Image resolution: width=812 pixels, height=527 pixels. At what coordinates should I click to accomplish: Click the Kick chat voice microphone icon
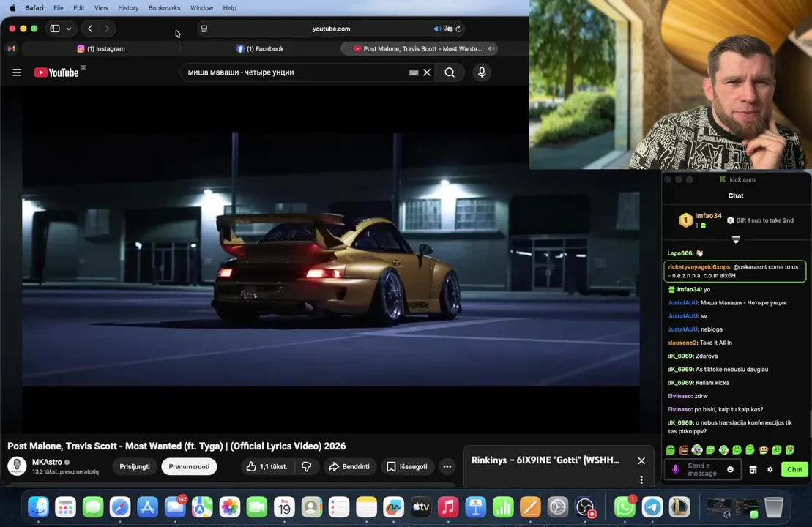675,469
